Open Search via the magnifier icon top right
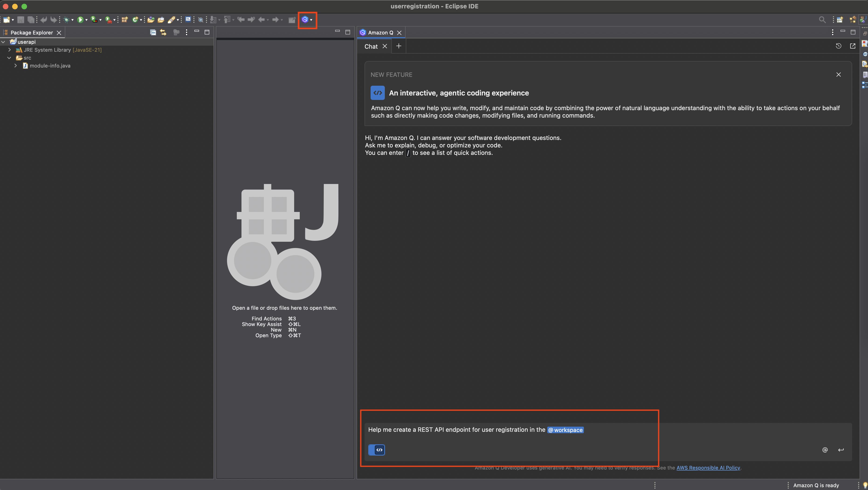 click(822, 20)
